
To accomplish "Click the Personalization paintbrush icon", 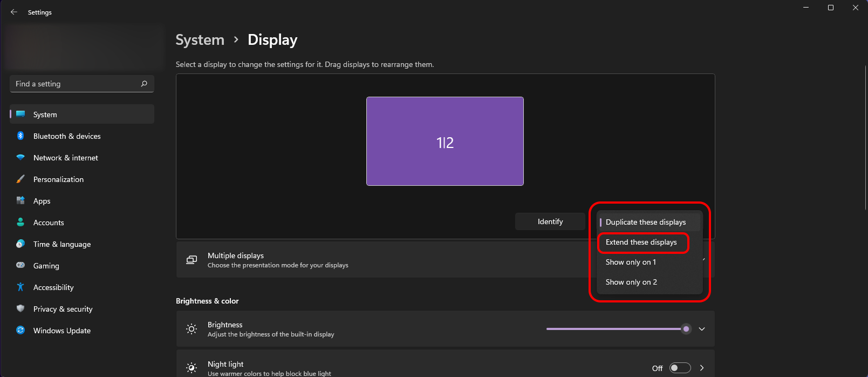I will tap(20, 179).
